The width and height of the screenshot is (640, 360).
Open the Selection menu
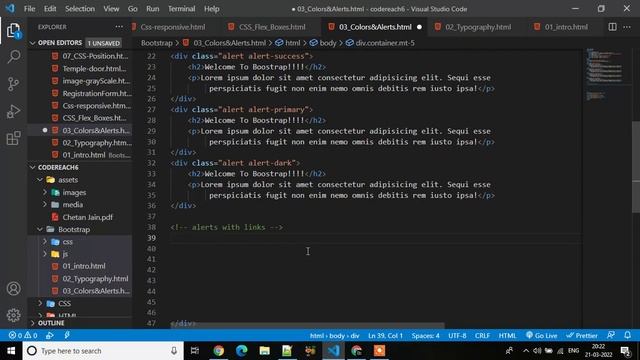[80, 9]
